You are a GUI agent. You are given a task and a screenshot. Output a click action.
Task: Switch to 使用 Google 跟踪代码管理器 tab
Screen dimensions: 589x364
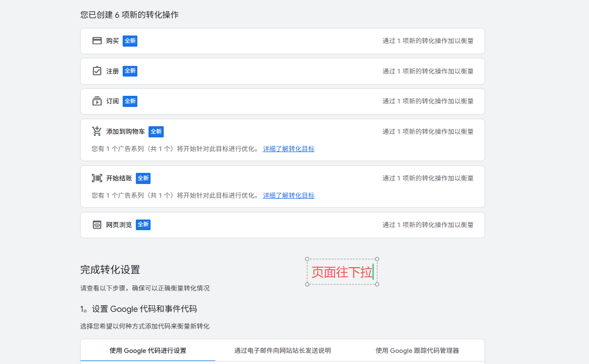pyautogui.click(x=417, y=350)
